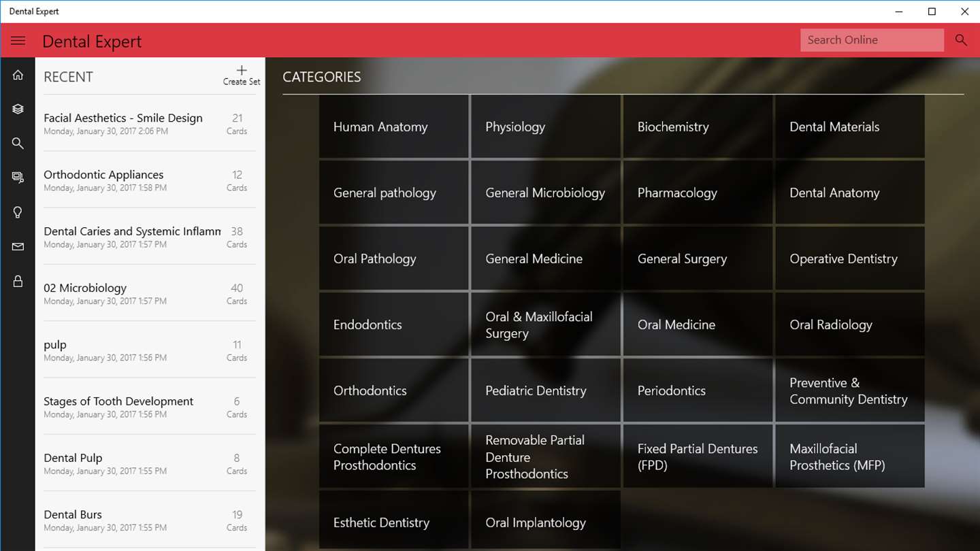980x551 pixels.
Task: Click the sidebar search magnifier icon
Action: (x=18, y=144)
